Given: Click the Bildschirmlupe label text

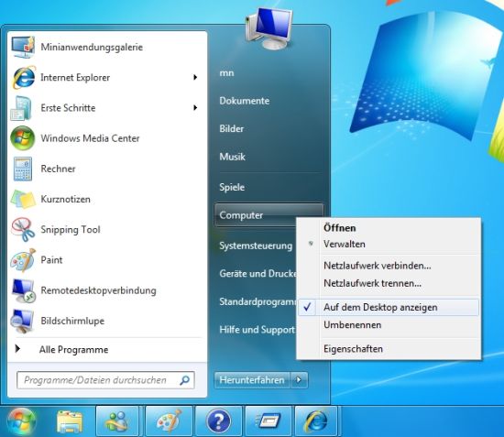Looking at the screenshot, I should [x=72, y=321].
